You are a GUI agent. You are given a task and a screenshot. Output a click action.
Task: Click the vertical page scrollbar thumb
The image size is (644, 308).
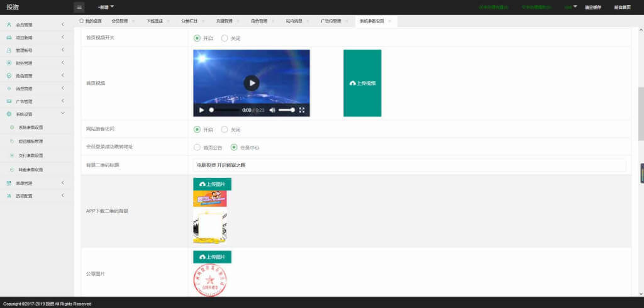[641, 114]
